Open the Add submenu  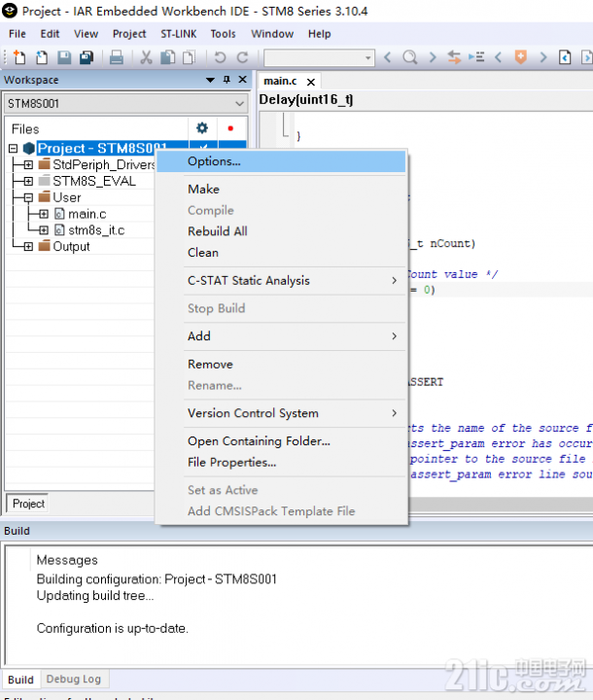(281, 336)
